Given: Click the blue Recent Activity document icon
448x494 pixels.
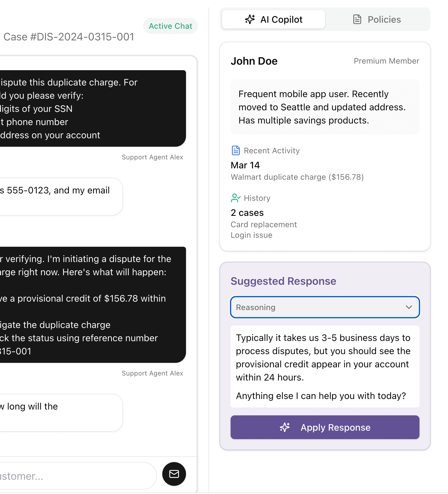Looking at the screenshot, I should [235, 150].
